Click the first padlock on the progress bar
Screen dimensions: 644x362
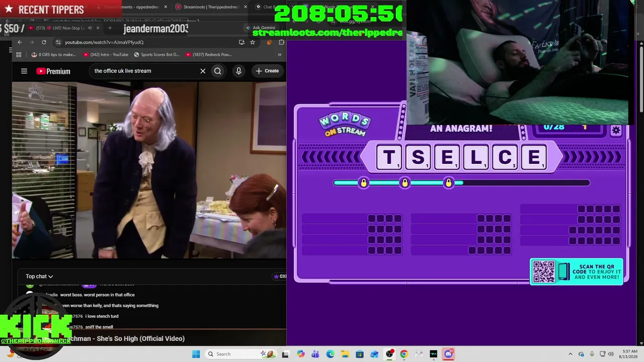364,183
